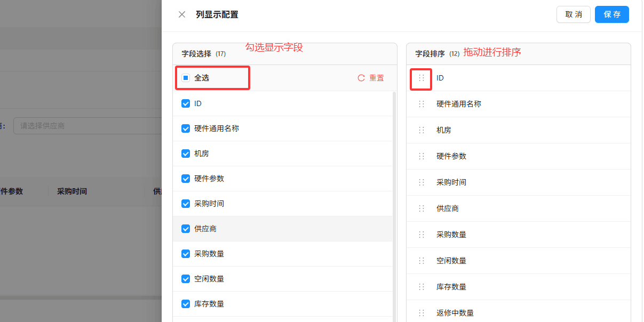Click the 重置 reset link text

[x=377, y=78]
